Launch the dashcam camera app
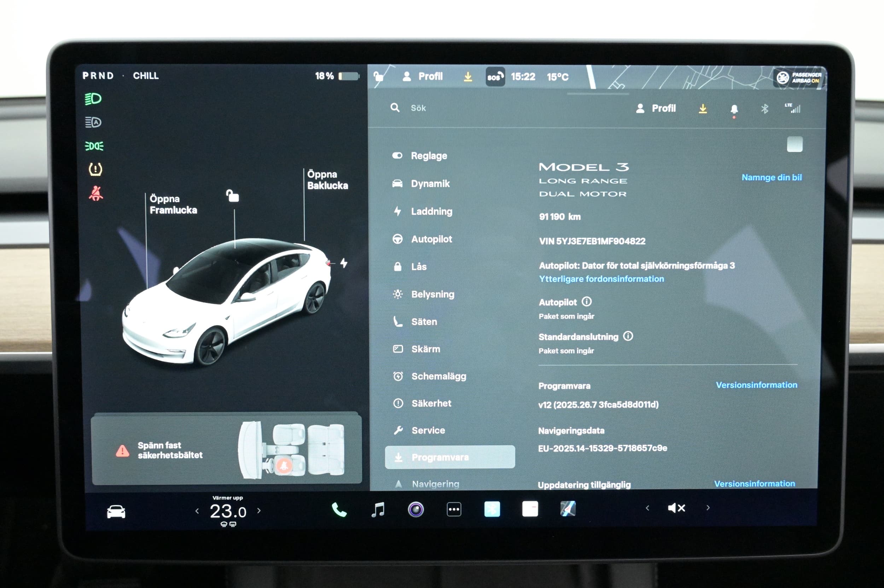This screenshot has width=884, height=588. point(415,510)
